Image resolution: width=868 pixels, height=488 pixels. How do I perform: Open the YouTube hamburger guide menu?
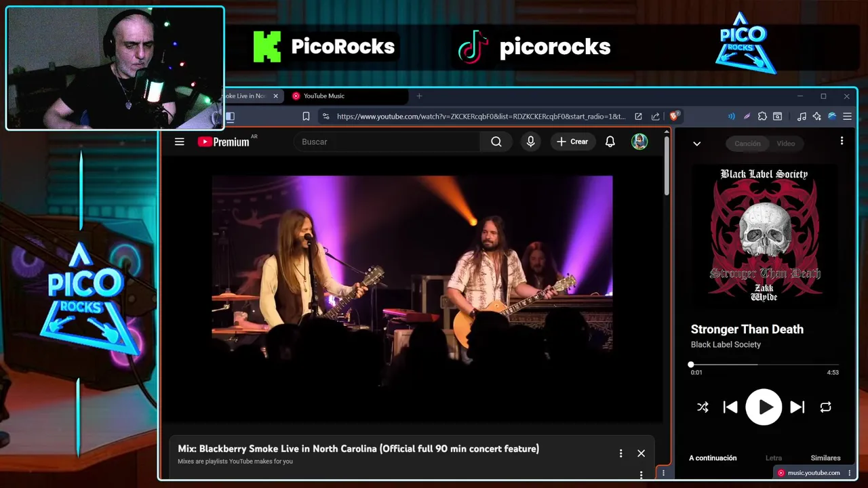point(179,142)
